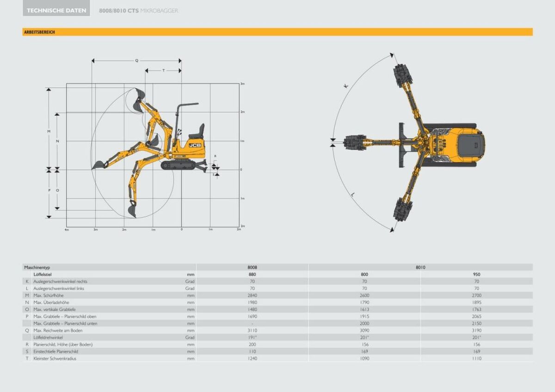This screenshot has height=392, width=555.
Task: Click the '1480' vertikale Grabtiefe value
Action: pyautogui.click(x=252, y=309)
